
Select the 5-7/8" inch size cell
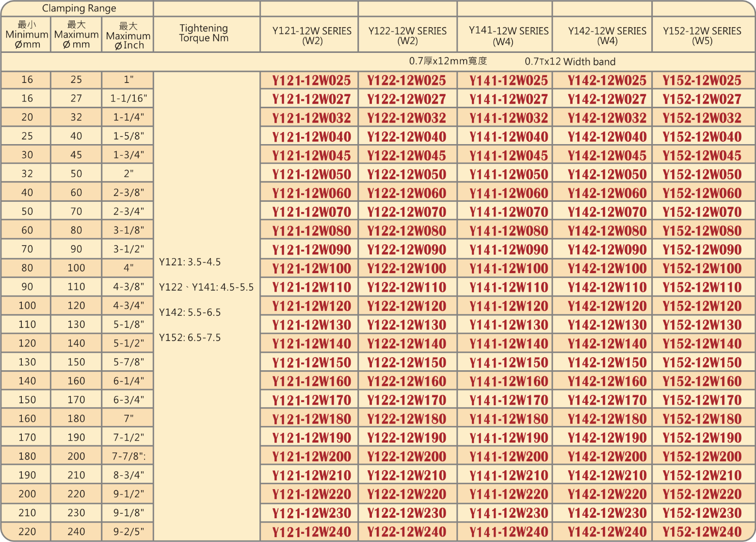[129, 362]
